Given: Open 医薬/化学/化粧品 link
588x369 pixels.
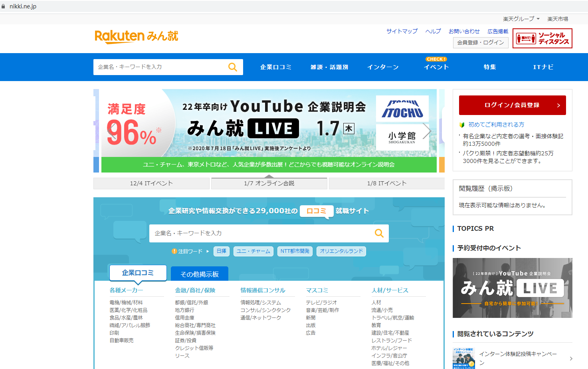Looking at the screenshot, I should (129, 310).
